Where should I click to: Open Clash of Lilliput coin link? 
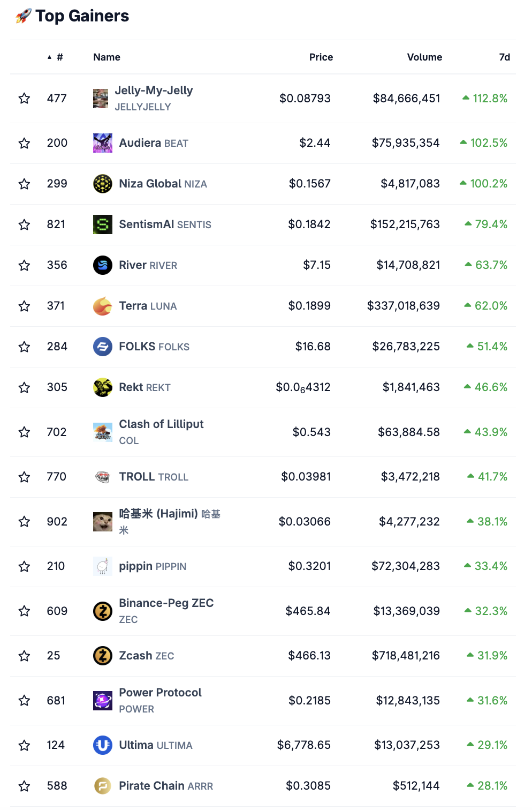(x=161, y=424)
